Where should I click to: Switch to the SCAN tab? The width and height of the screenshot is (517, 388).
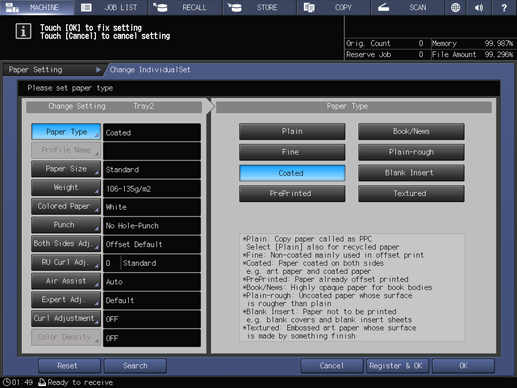coord(408,7)
